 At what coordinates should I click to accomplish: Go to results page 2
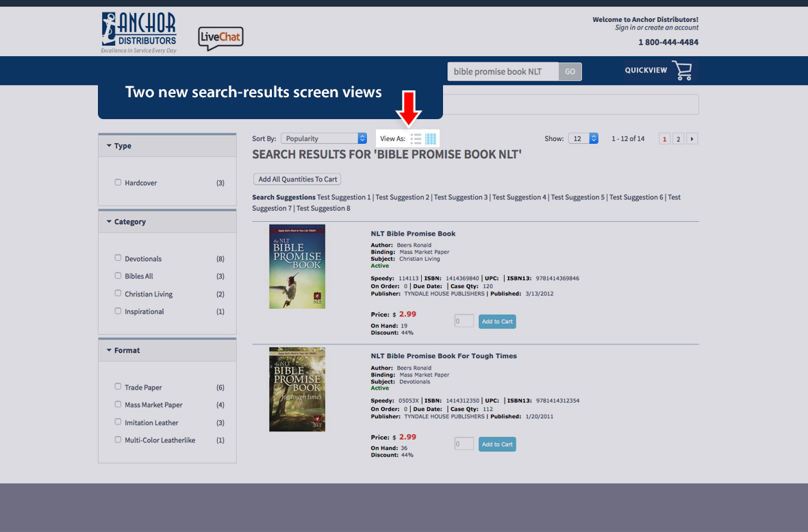pos(678,139)
